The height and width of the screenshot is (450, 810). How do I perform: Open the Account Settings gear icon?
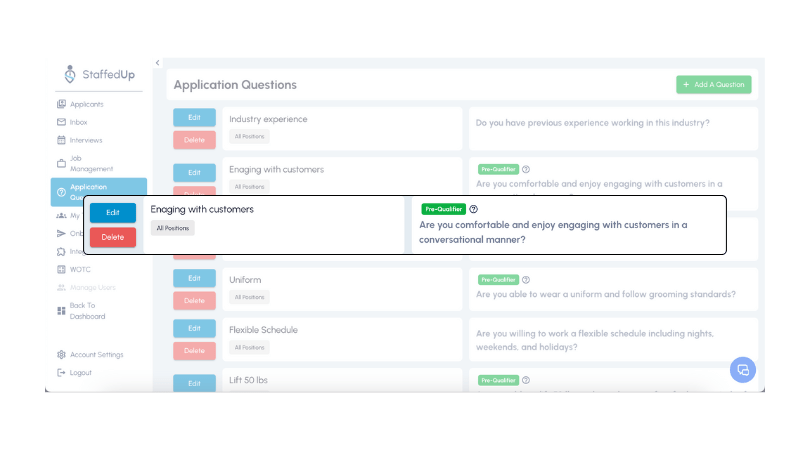pyautogui.click(x=62, y=354)
